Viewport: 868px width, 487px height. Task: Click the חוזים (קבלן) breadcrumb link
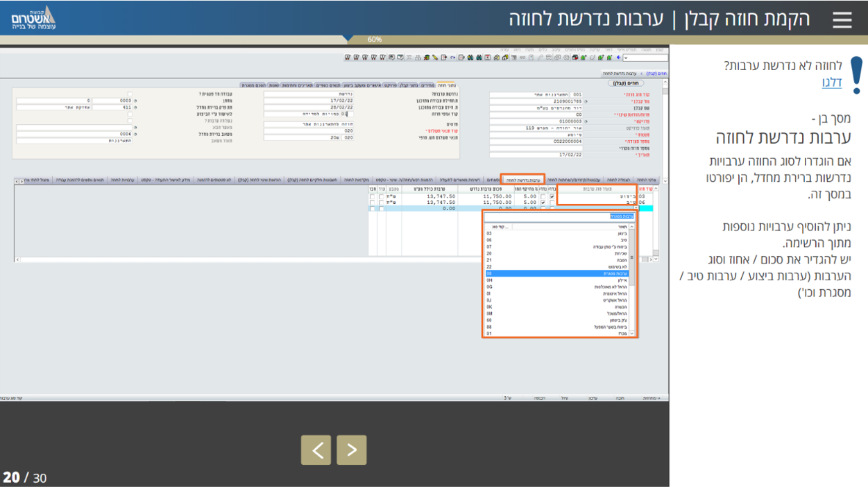(656, 74)
